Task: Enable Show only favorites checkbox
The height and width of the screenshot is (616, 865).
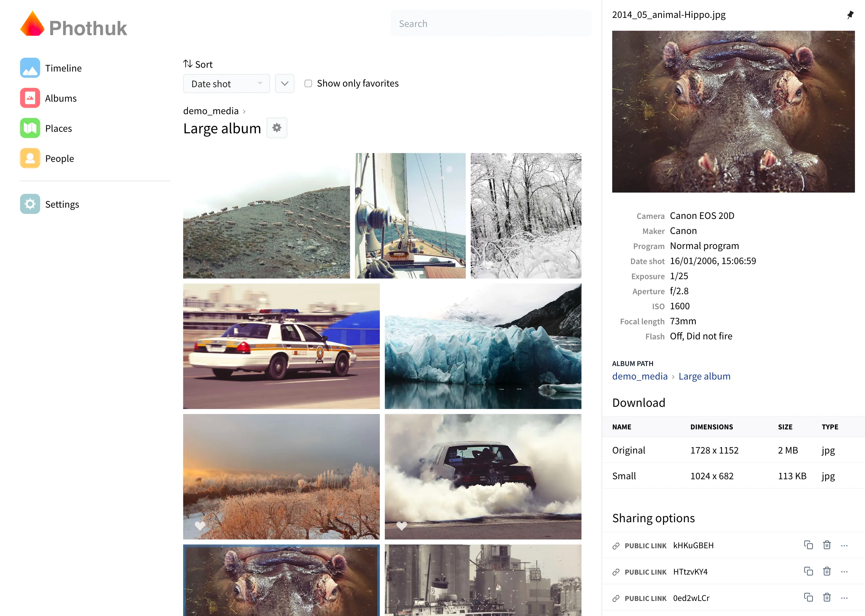Action: point(308,83)
